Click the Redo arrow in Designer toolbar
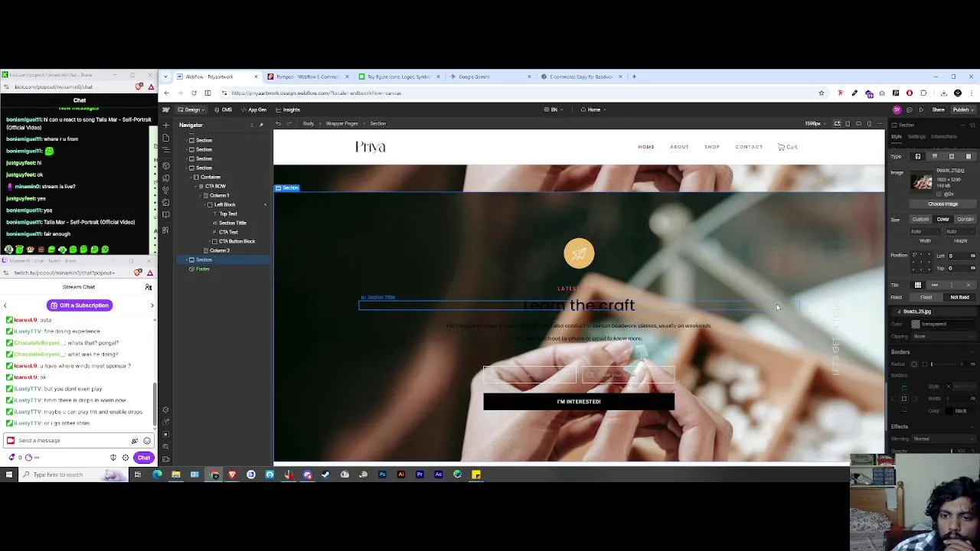 (289, 123)
